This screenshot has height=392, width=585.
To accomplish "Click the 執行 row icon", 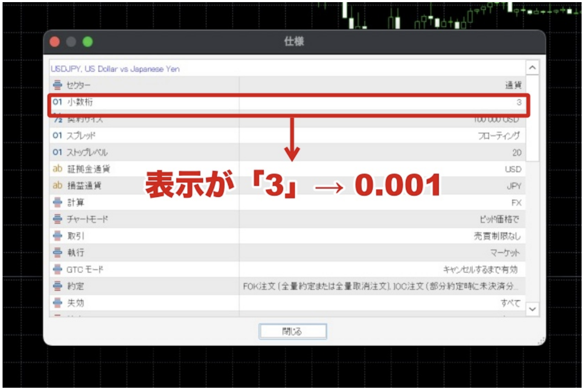I will [x=58, y=253].
